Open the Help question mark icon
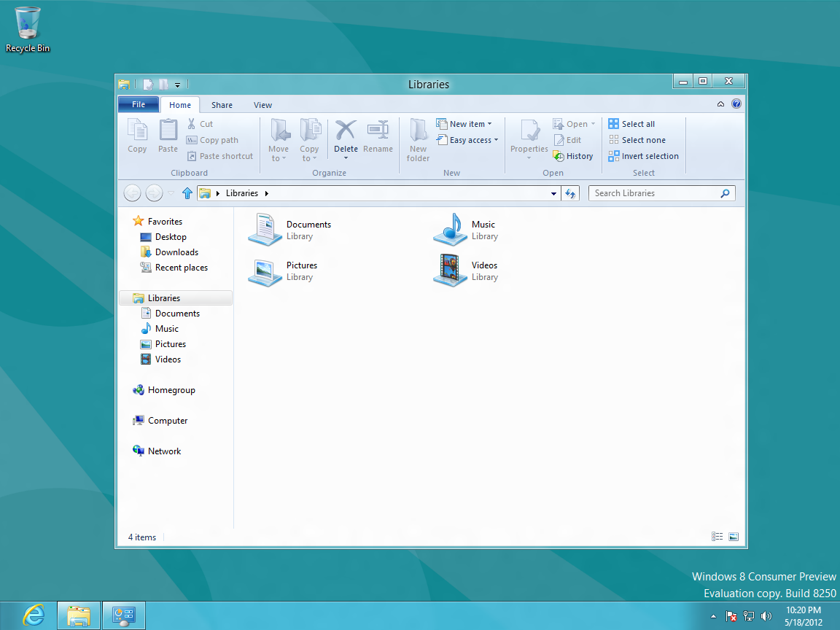 (x=736, y=104)
